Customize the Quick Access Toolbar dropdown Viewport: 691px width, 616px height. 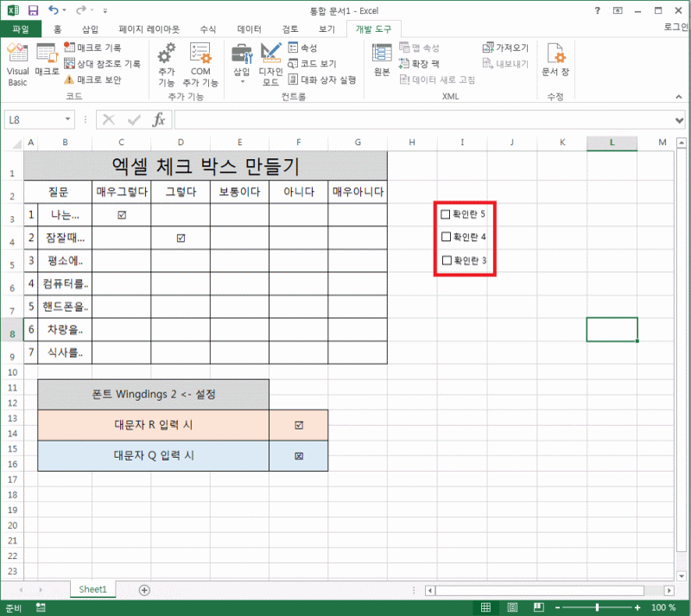click(x=105, y=10)
